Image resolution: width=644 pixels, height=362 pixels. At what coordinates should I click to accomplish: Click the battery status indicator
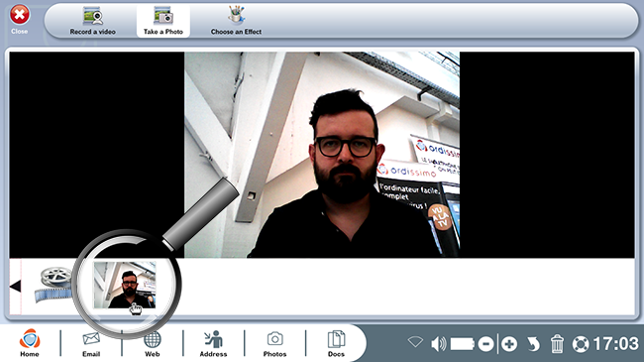(463, 344)
